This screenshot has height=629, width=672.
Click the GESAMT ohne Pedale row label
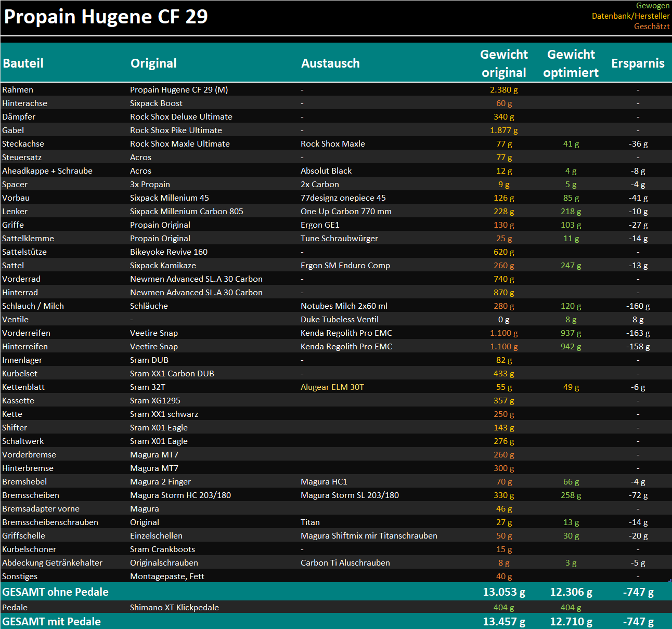[55, 592]
